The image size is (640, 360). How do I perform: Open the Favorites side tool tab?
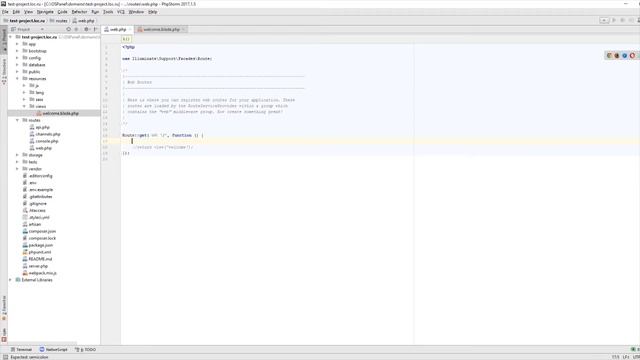point(4,308)
